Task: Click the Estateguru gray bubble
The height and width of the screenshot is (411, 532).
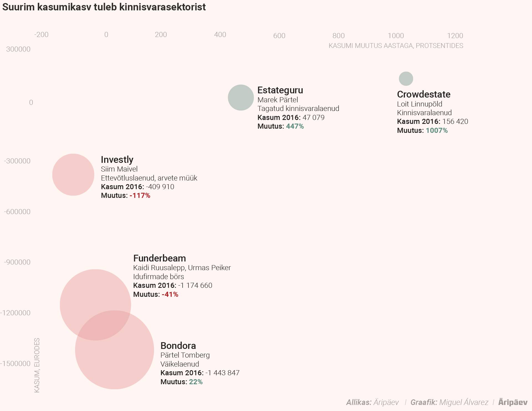Action: pos(241,98)
